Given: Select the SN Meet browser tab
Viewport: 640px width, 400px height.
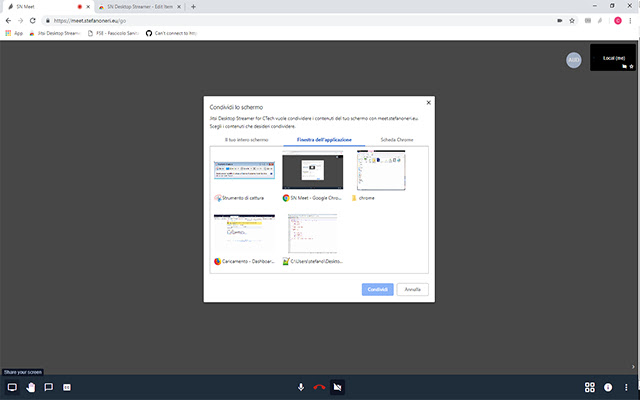Looking at the screenshot, I should coord(49,7).
